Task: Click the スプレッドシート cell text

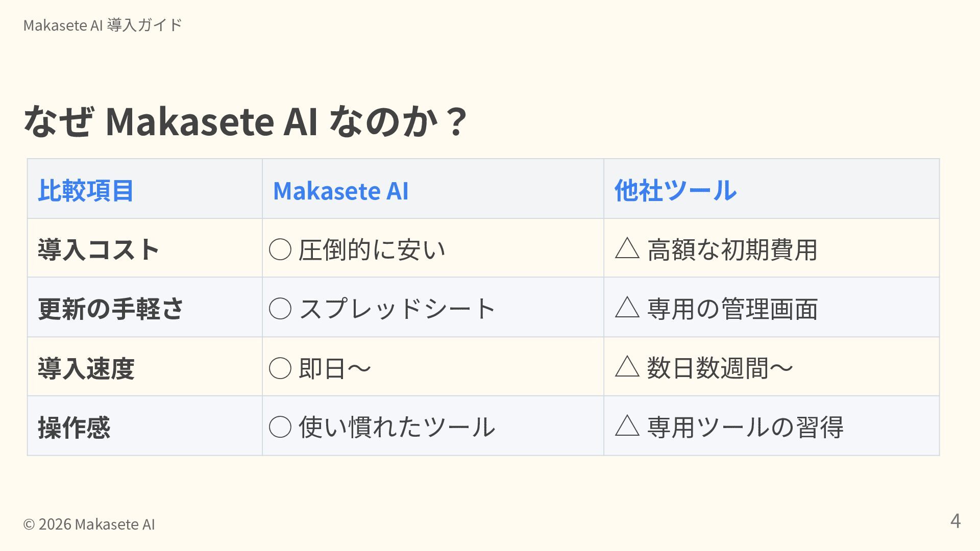Action: (397, 309)
